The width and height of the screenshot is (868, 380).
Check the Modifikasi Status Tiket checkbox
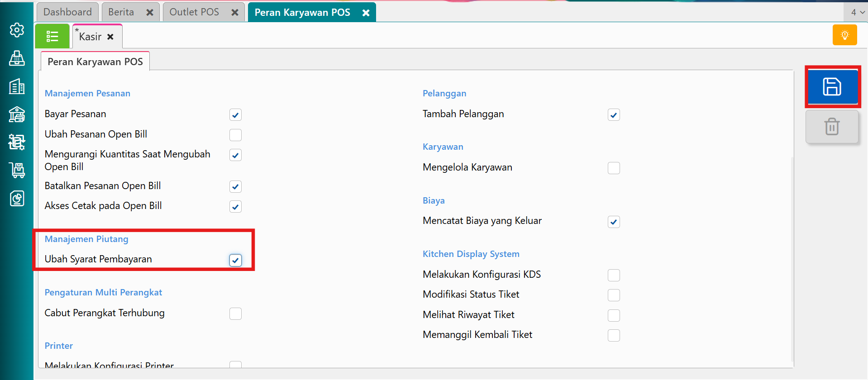[614, 295]
